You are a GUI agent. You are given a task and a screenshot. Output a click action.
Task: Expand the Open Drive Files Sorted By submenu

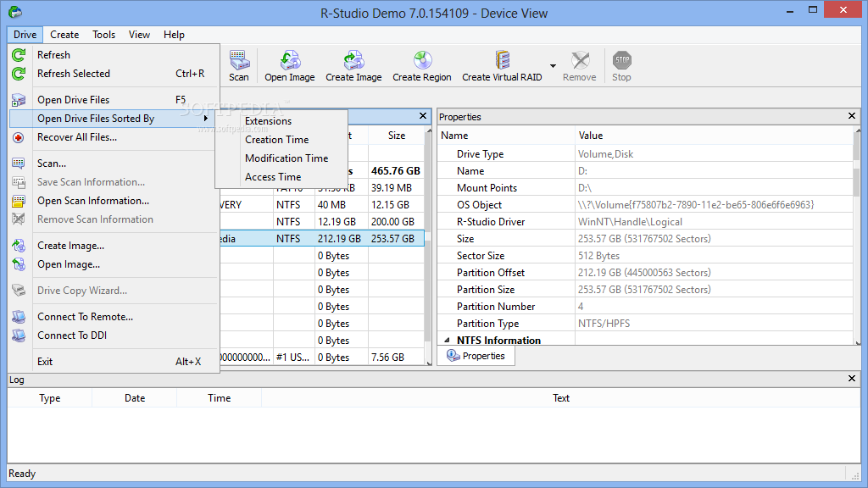112,119
